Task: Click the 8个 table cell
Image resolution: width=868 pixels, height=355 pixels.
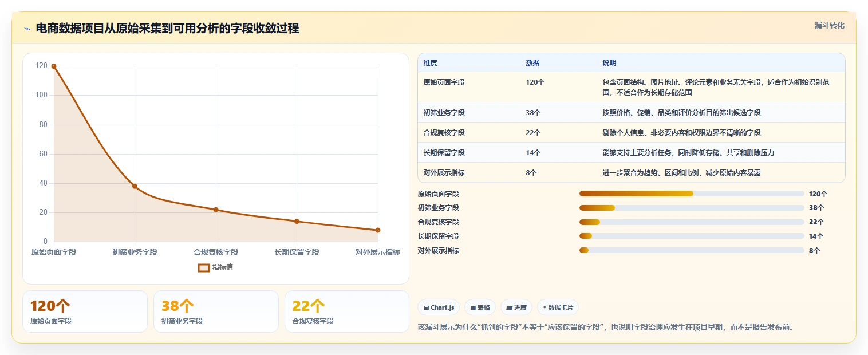Action: [531, 173]
